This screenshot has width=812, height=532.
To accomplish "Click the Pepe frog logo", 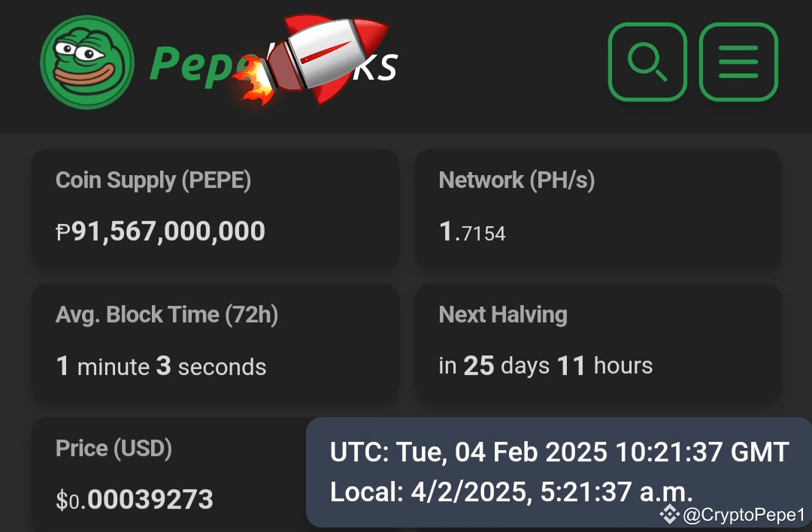I will 87,63.
